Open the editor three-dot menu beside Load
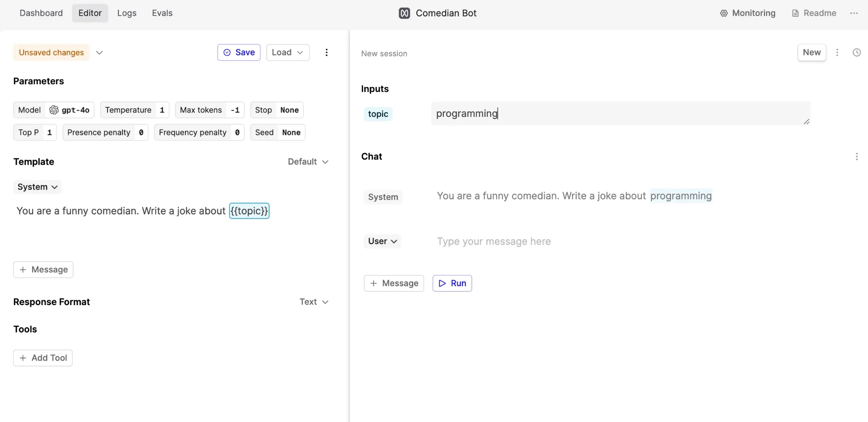Image resolution: width=868 pixels, height=422 pixels. point(326,52)
